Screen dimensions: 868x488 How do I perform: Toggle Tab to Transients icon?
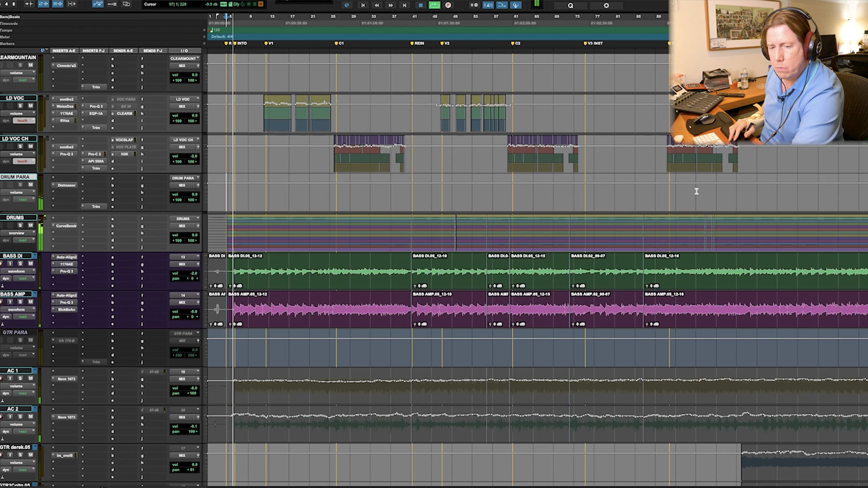29,4
